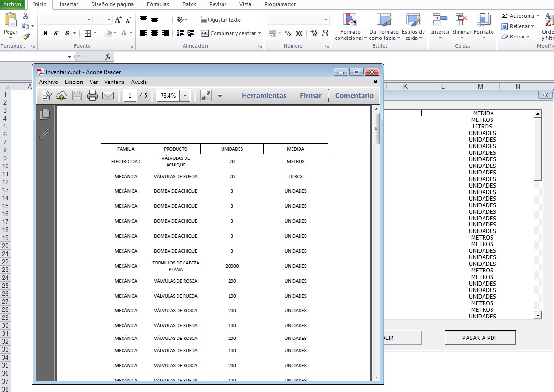Screen dimensions: 554x392
Task: Open the Herramientas pane
Action: coord(264,96)
